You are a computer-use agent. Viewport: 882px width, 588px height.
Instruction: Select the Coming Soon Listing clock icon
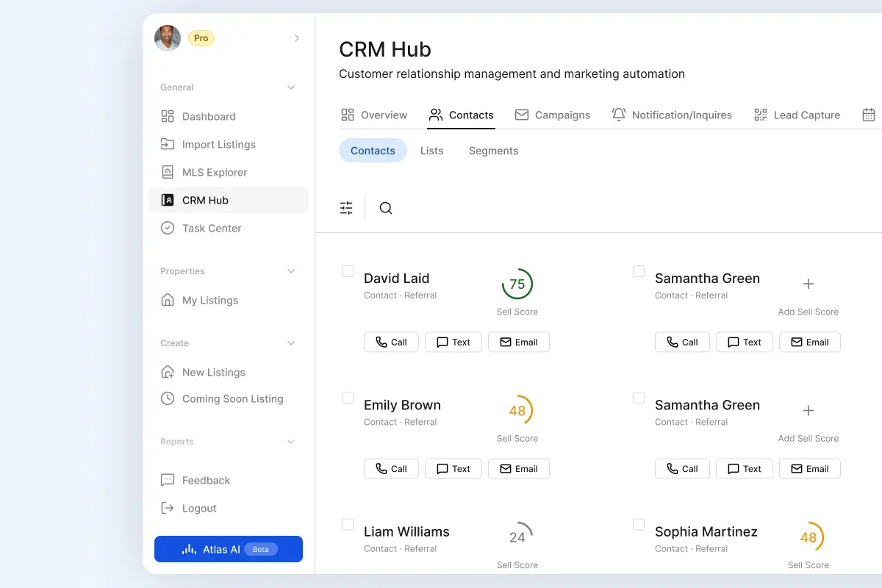point(168,398)
